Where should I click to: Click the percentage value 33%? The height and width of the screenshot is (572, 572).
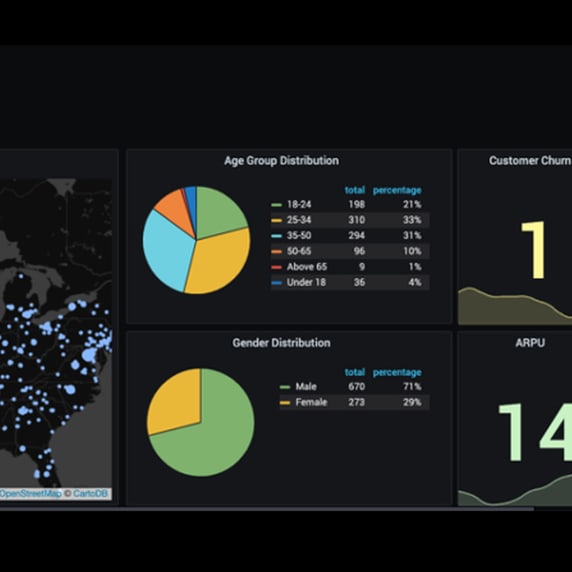tap(412, 220)
